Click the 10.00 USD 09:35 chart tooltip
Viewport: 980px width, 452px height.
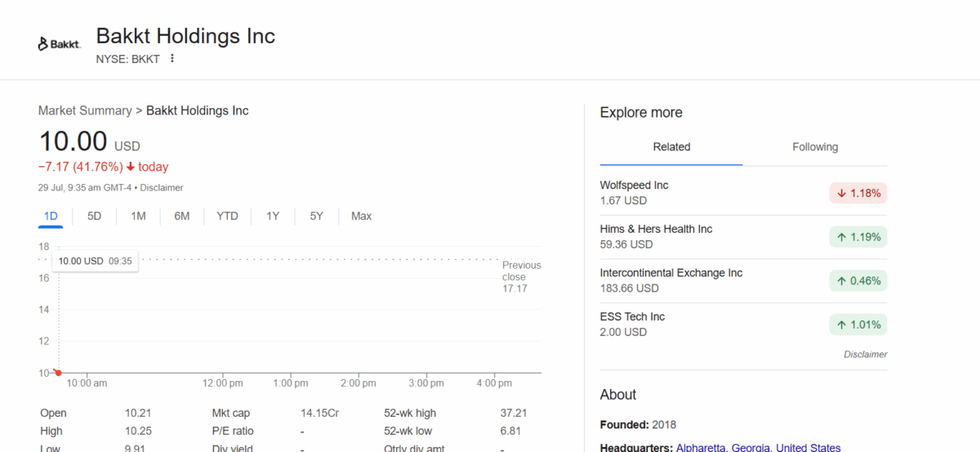95,261
